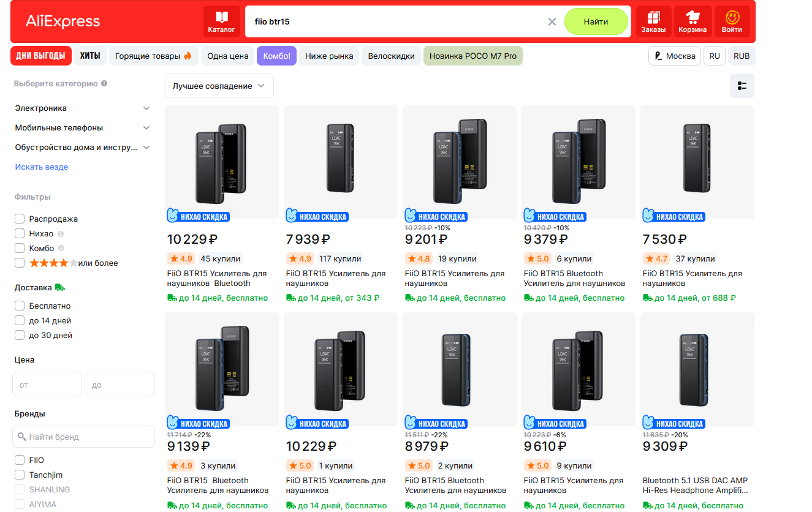Switch product view with list layout icon

(x=742, y=86)
